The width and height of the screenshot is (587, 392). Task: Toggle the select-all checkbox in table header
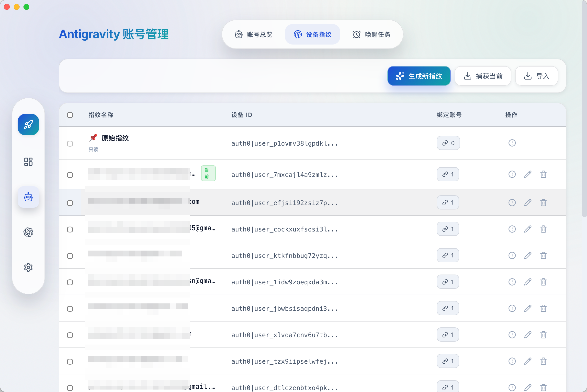point(70,115)
